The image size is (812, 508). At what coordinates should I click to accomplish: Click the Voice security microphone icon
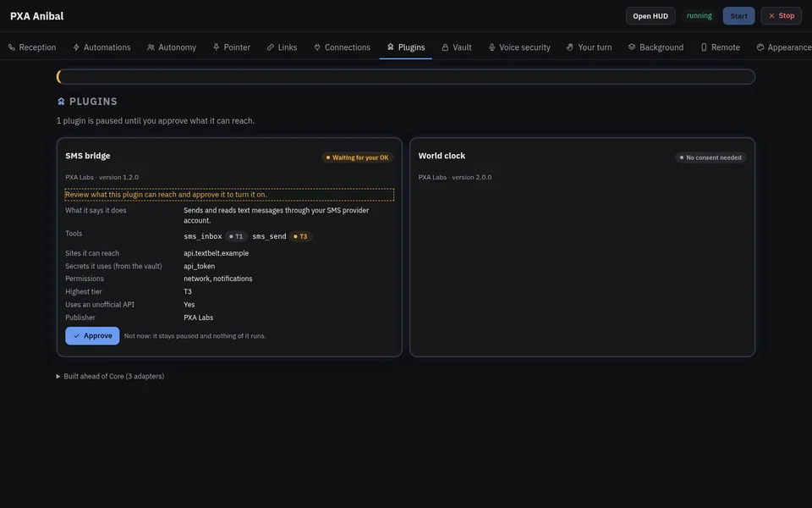(x=491, y=47)
